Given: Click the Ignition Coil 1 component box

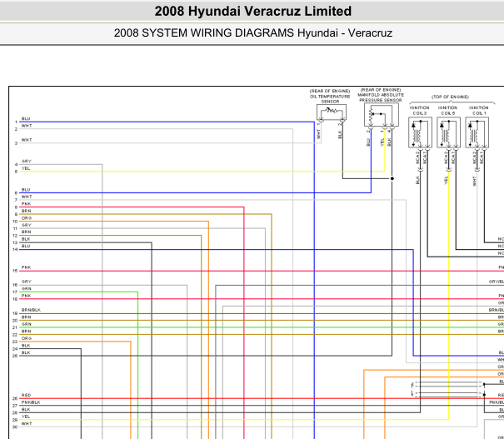Looking at the screenshot, I should 477,132.
